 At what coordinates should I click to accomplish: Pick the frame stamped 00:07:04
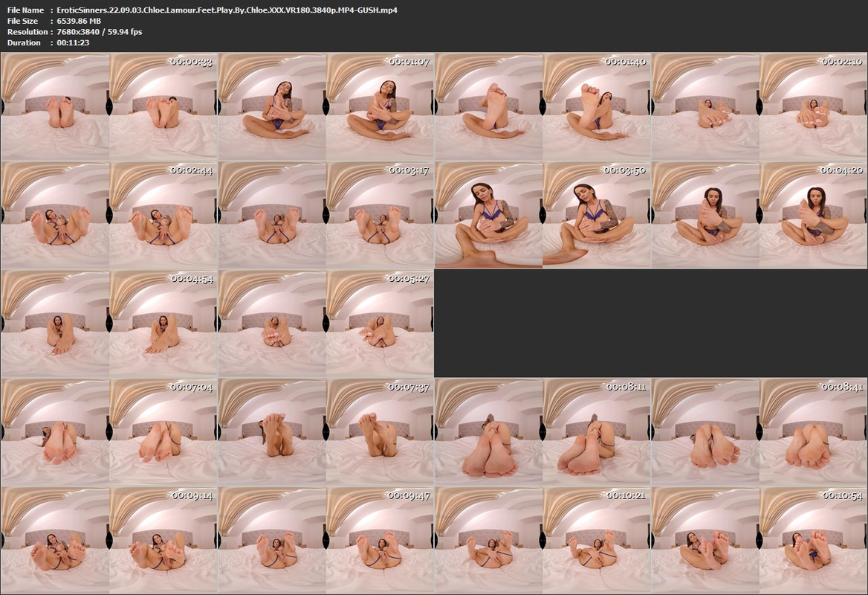[x=108, y=432]
